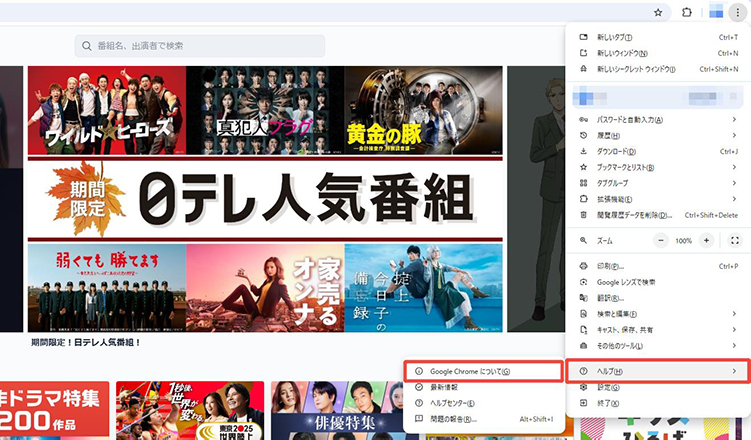Click the その他のツール toolbox icon
This screenshot has width=751, height=440.
point(583,345)
